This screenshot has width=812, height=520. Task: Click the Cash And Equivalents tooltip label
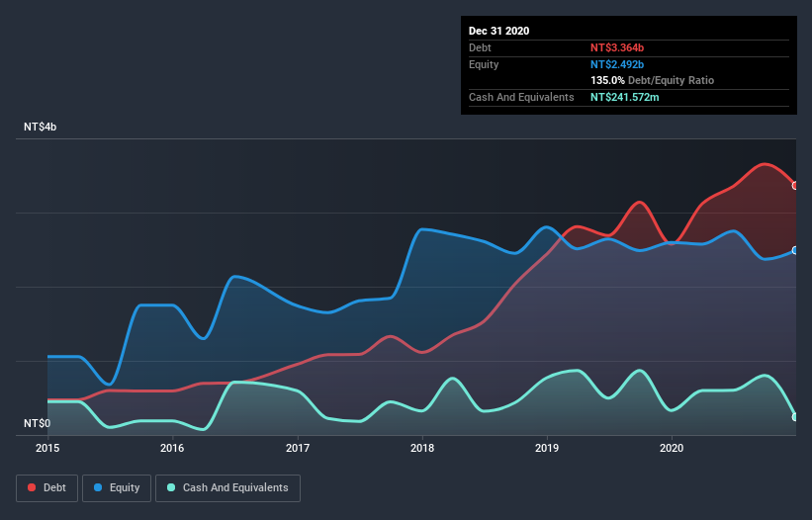click(521, 97)
